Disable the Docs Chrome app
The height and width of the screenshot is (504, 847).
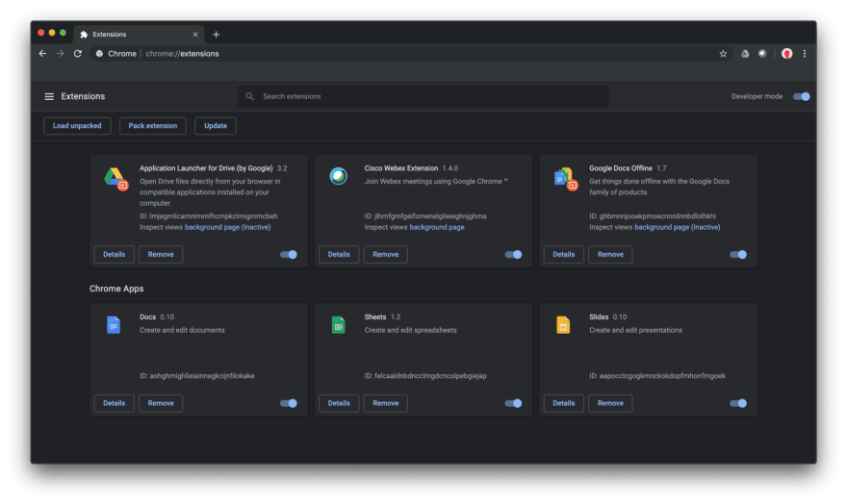pyautogui.click(x=289, y=403)
